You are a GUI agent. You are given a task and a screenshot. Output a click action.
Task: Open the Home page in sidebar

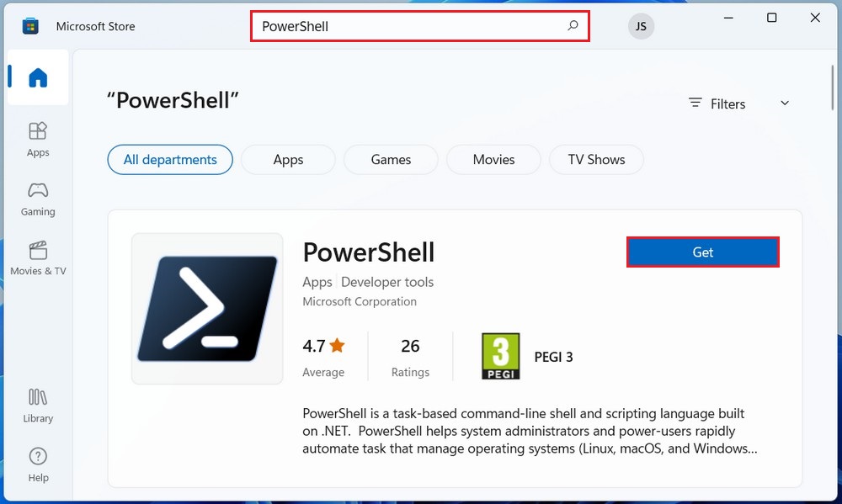38,77
